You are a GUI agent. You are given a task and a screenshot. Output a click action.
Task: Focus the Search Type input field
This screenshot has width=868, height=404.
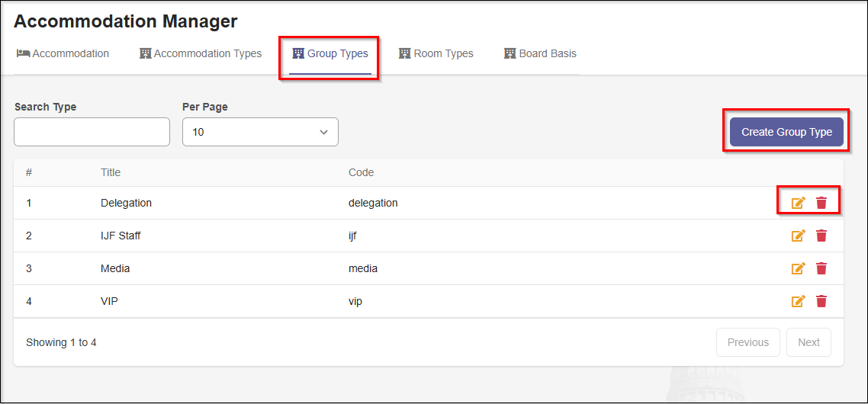coord(92,132)
